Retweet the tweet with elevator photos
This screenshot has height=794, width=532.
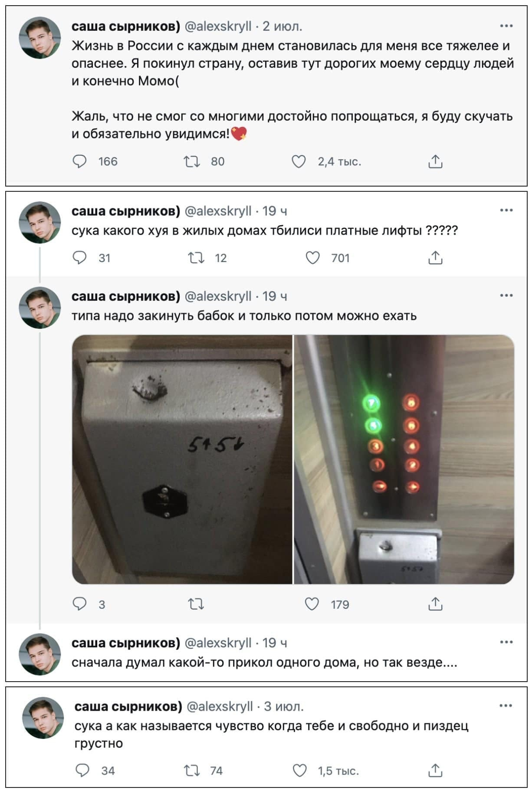click(x=196, y=604)
